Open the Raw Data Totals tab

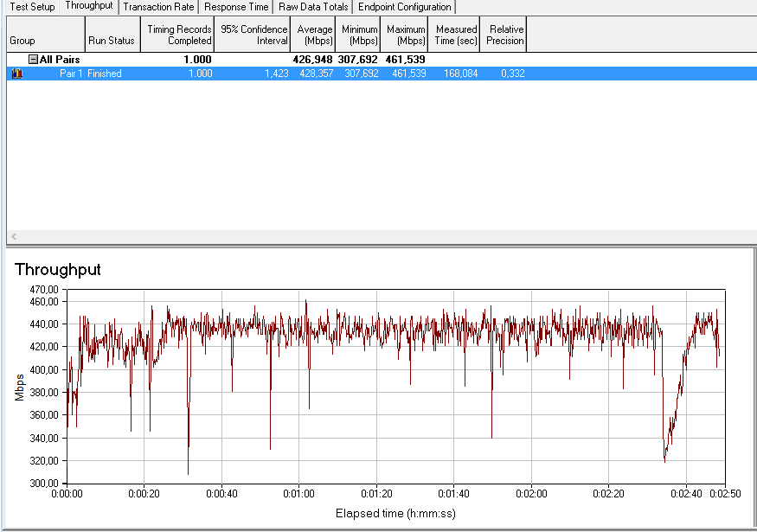(313, 7)
